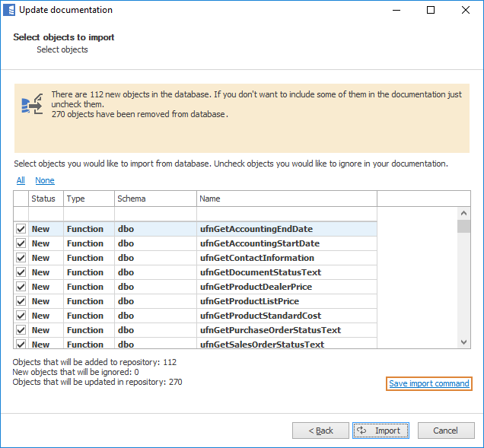Uncheck the ufnGetAccountingEndDate checkbox
This screenshot has width=484, height=448.
(x=21, y=229)
